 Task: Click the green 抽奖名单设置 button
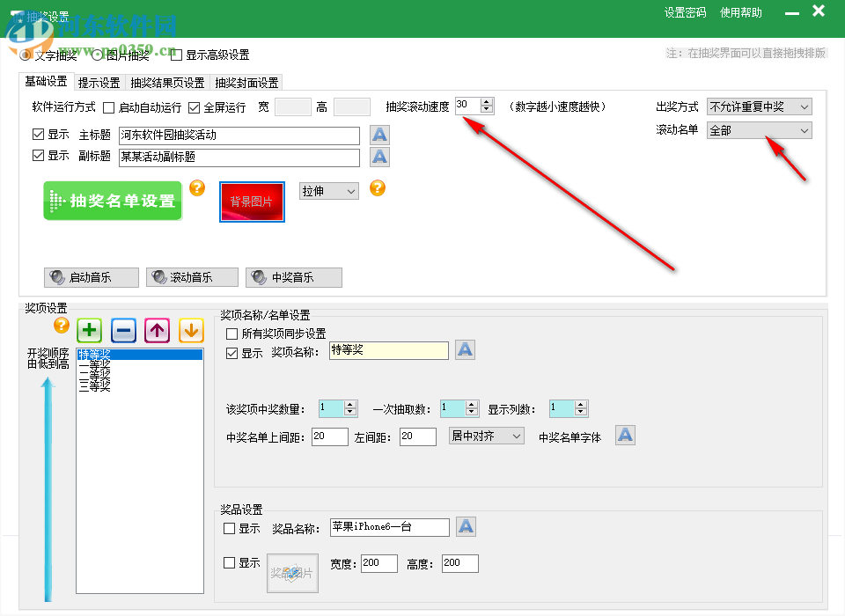click(x=112, y=201)
